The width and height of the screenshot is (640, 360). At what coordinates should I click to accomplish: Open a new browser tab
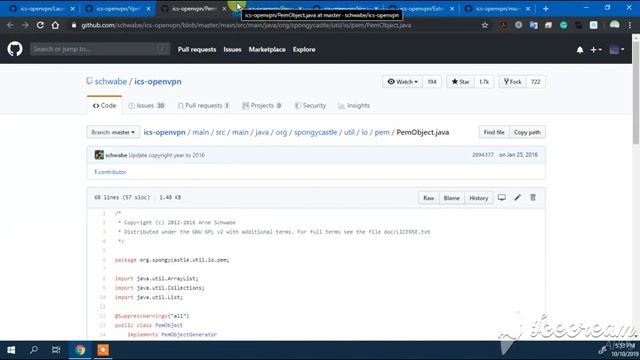point(546,9)
